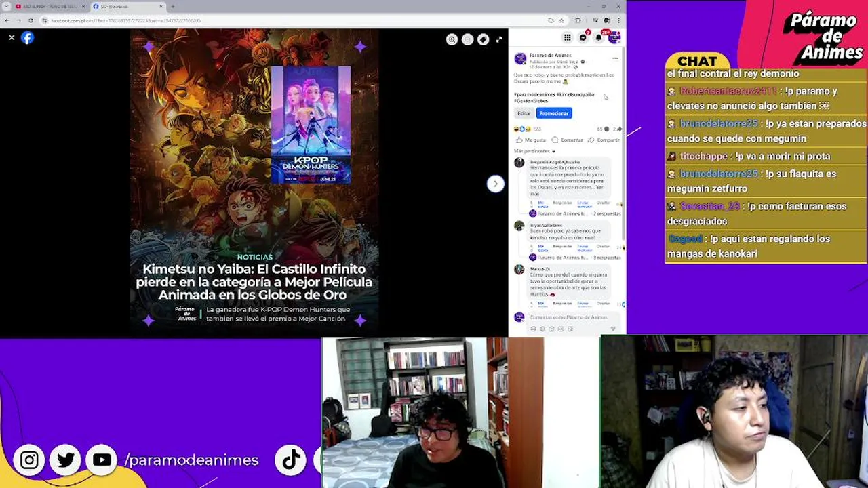
Task: Expand the 2 respuestas thread
Action: (x=607, y=213)
